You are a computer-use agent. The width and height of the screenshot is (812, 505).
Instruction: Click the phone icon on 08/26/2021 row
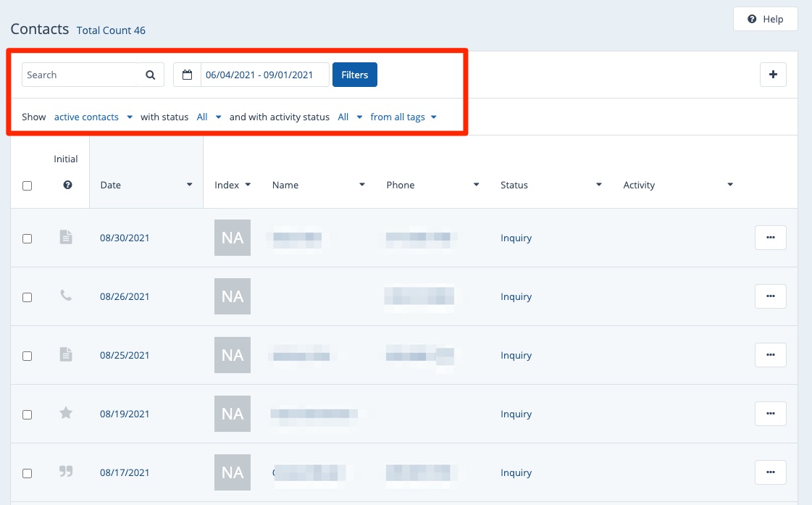coord(66,296)
